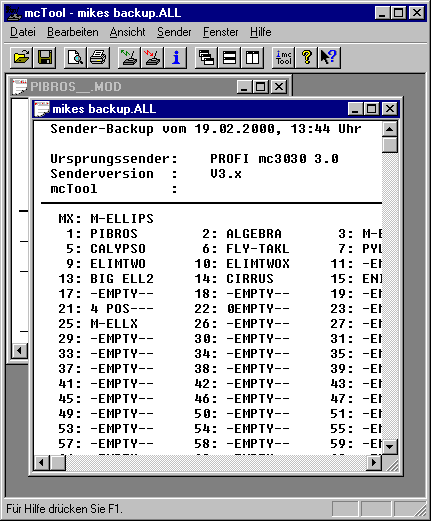Select memory entry '25: M-ELLX'
Screen dimensions: 431x521
98,324
